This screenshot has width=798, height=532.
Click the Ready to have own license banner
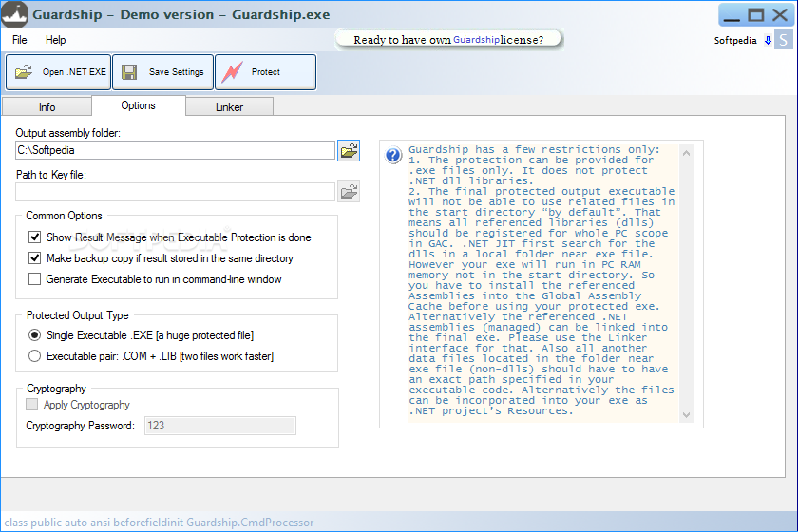tap(448, 40)
